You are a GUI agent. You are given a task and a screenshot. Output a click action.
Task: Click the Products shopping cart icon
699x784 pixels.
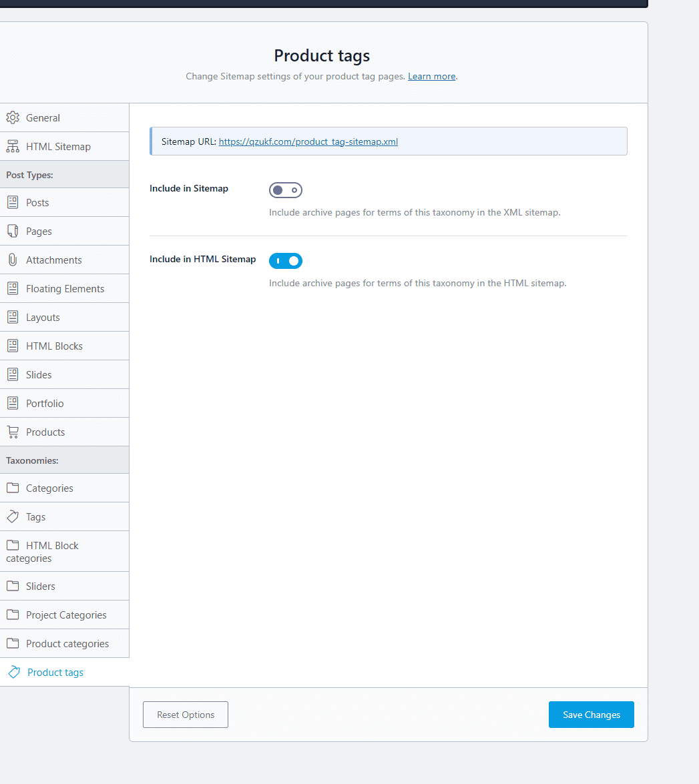click(13, 432)
